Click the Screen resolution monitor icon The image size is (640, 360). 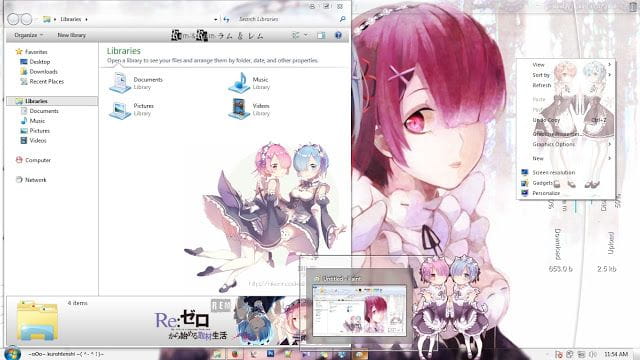click(x=525, y=172)
